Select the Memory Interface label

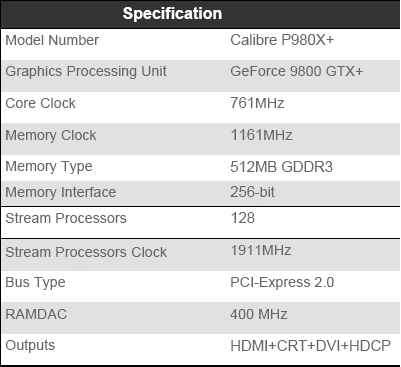61,192
